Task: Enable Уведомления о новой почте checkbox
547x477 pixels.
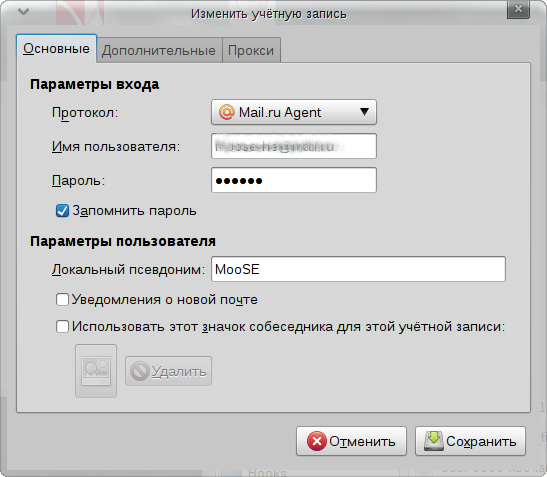Action: (62, 299)
